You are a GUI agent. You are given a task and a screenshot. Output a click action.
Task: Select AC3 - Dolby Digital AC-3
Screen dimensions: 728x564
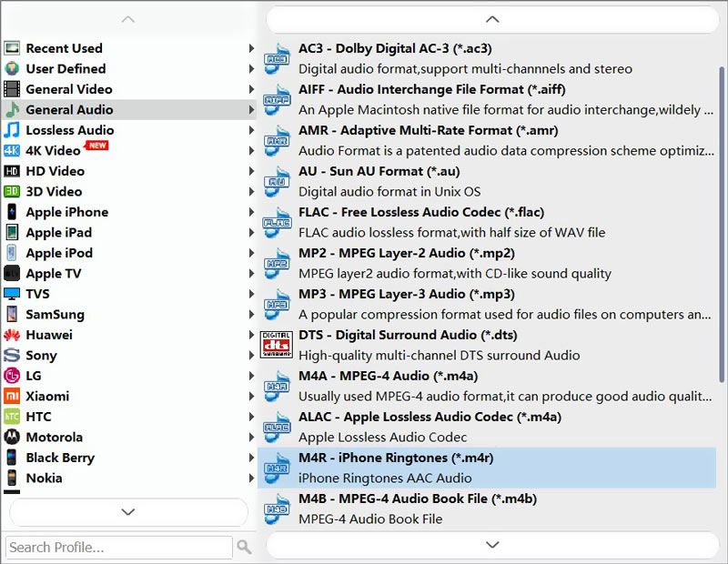pos(487,58)
